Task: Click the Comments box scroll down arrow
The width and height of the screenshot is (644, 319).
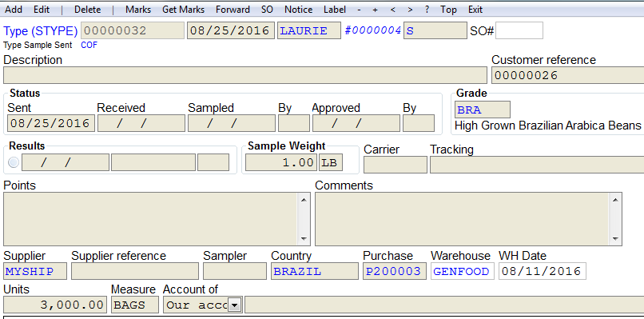Action: click(x=615, y=238)
